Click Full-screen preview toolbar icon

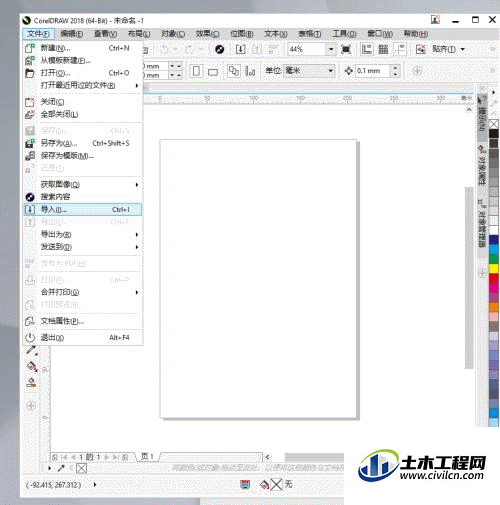346,50
